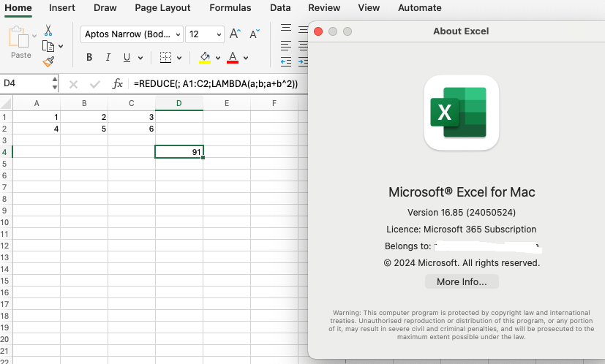Open Insert Function fx button
The width and height of the screenshot is (605, 364).
[117, 83]
